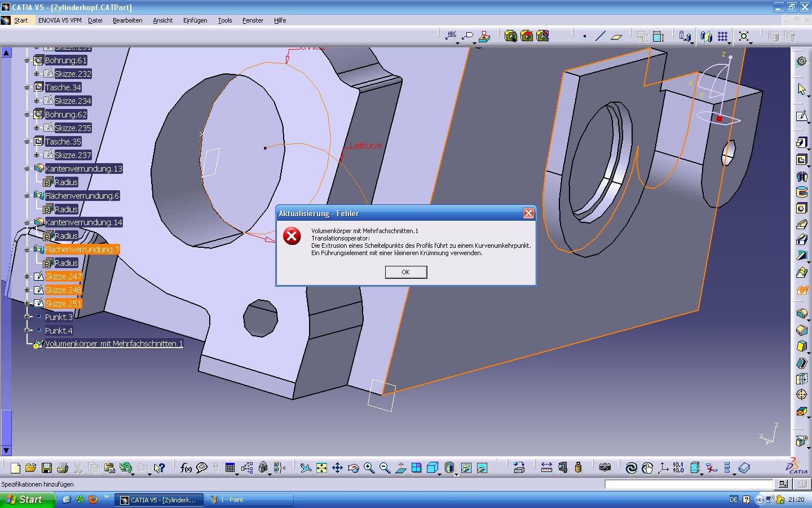Select Tasche.35 in the tree
The image size is (812, 508).
click(63, 142)
